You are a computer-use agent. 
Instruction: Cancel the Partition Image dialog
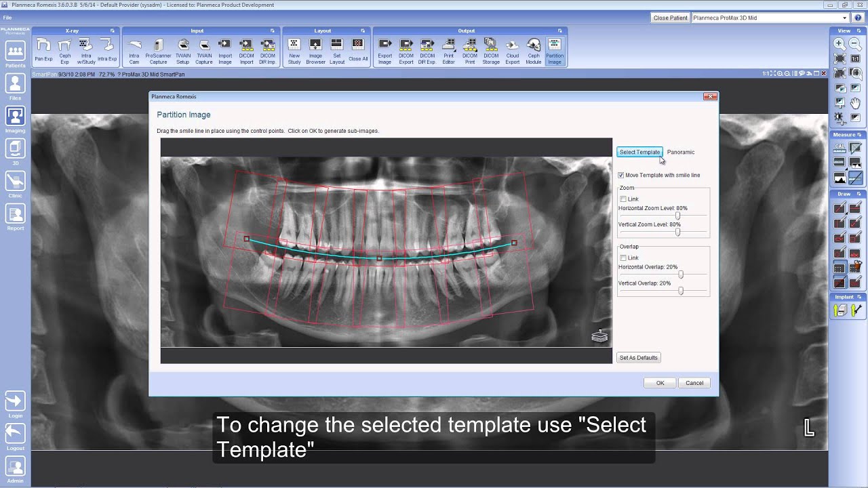[694, 383]
